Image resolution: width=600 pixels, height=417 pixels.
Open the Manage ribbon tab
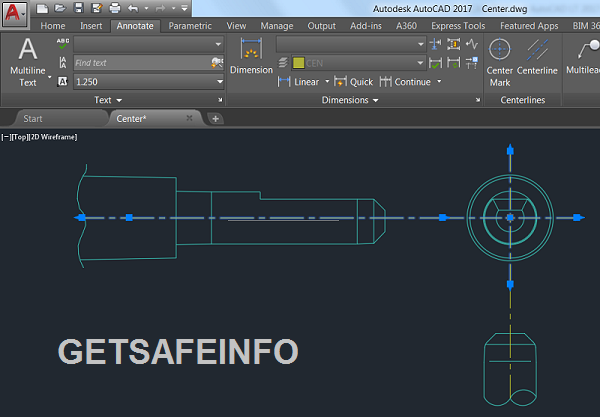pyautogui.click(x=277, y=26)
